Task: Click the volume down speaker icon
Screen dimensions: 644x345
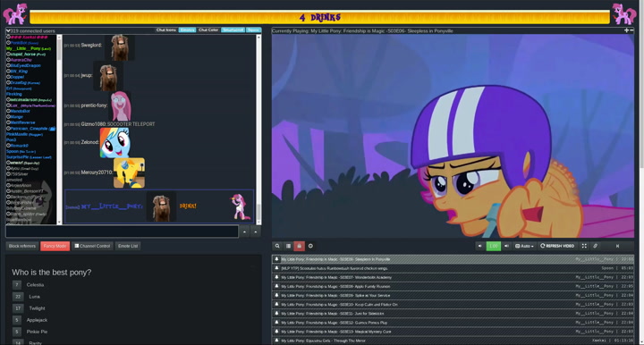Action: (480, 246)
